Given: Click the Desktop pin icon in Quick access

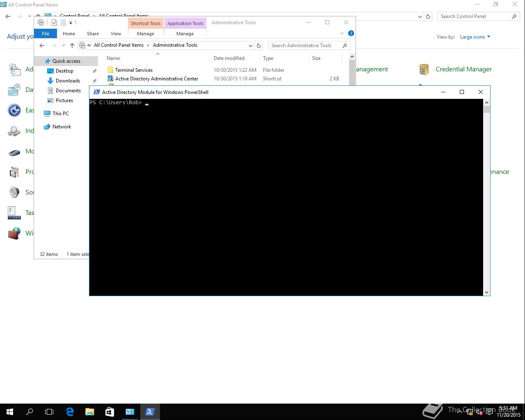Looking at the screenshot, I should (x=94, y=71).
